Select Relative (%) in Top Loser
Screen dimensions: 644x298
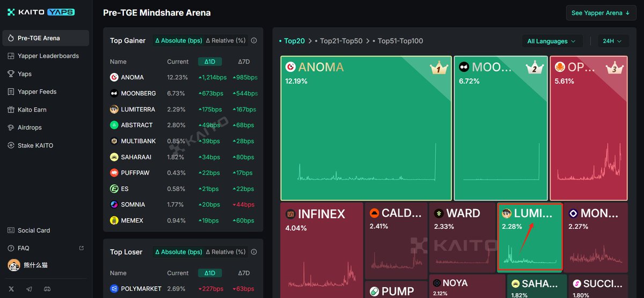coord(225,251)
